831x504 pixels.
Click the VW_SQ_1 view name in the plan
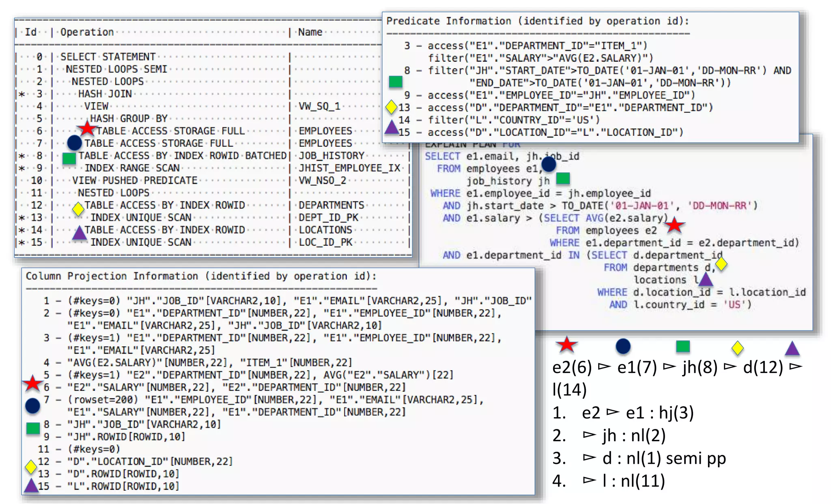click(319, 106)
